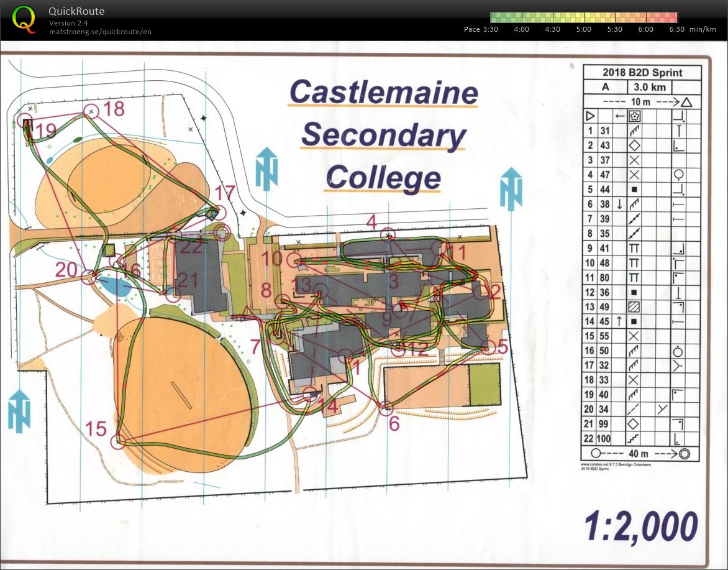Viewport: 728px width, 570px height.
Task: Click the blue north arrow right of the College title
Action: (511, 188)
